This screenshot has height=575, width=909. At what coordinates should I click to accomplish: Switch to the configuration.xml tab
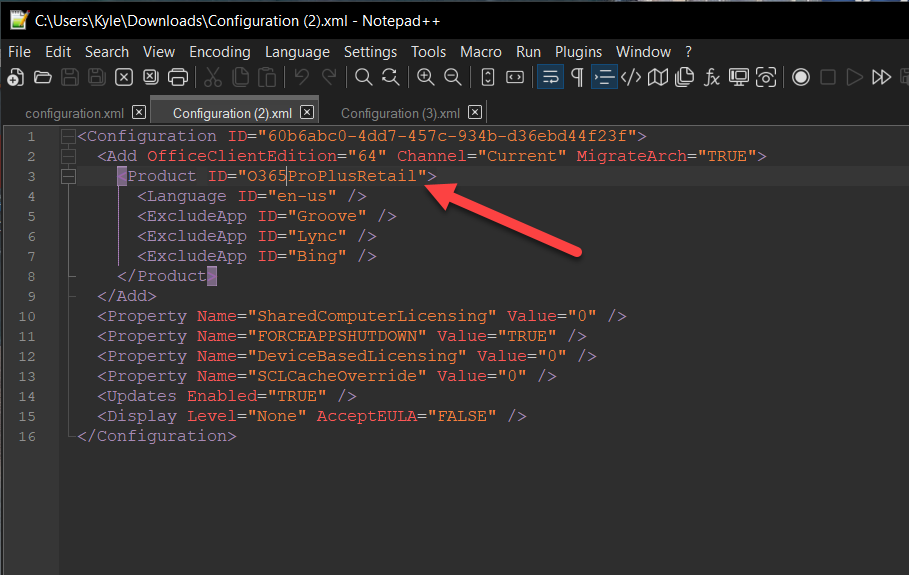(x=74, y=113)
